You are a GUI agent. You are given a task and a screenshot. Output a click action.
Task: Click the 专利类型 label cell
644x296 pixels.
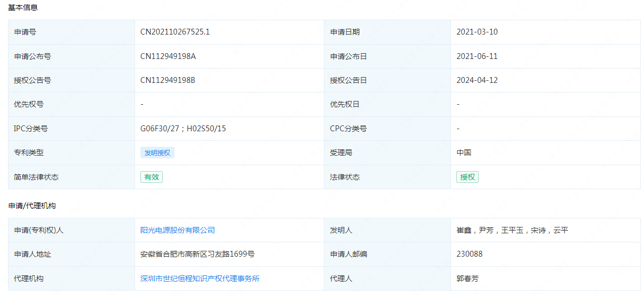coord(71,153)
